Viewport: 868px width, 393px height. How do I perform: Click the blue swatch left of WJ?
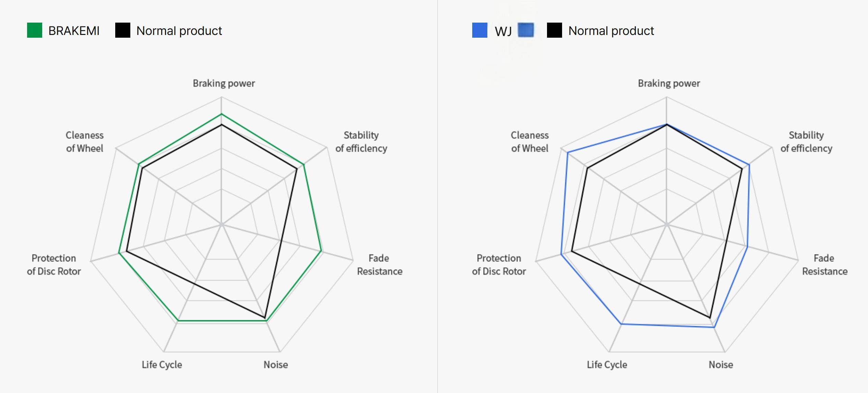point(479,30)
